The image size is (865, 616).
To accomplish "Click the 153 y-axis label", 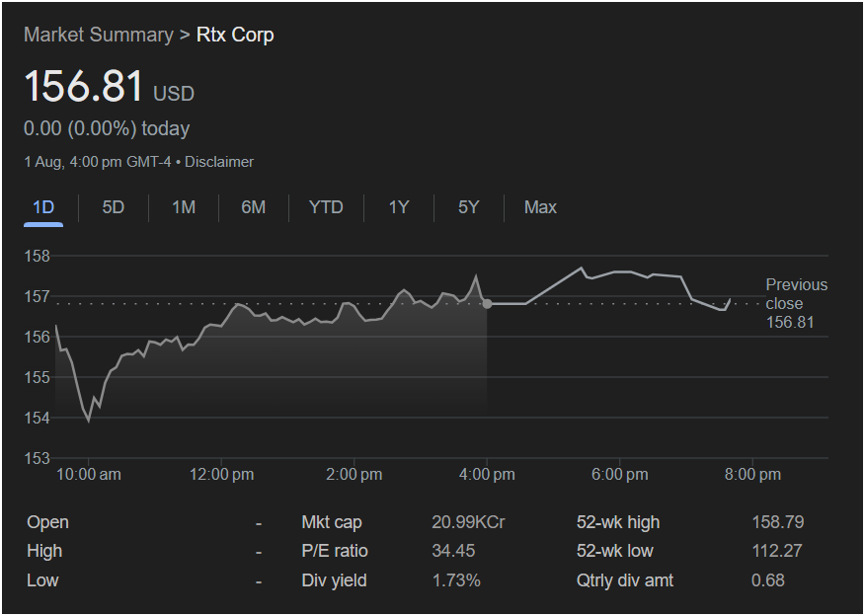I will (x=37, y=458).
